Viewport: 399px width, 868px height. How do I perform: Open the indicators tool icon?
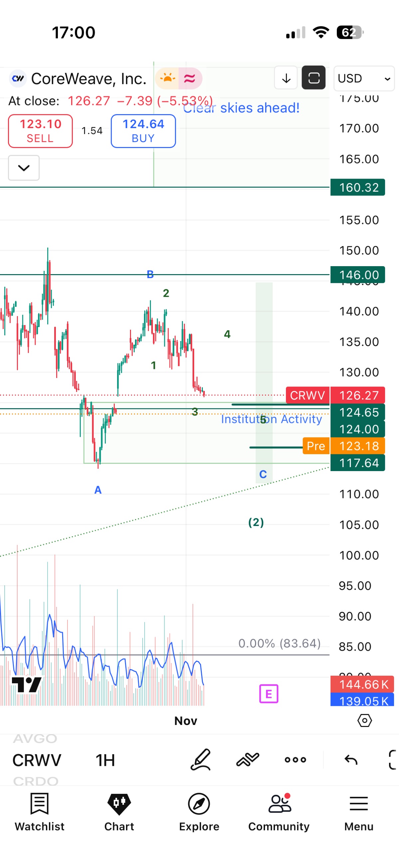(247, 760)
